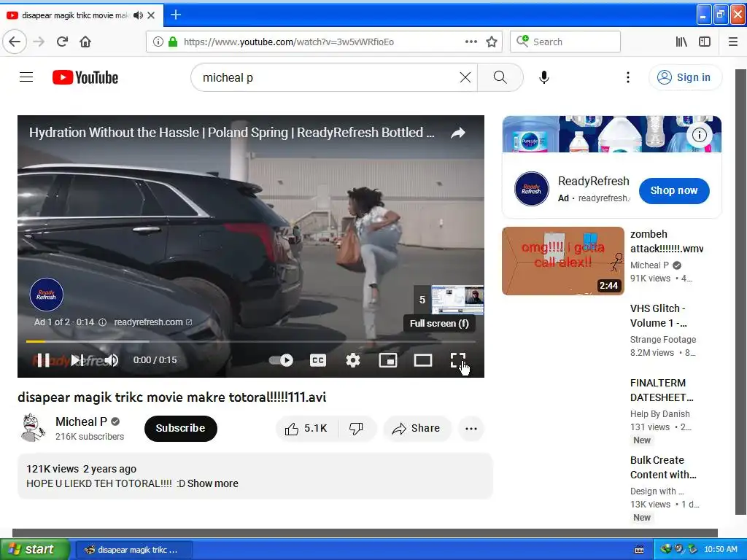Open the player settings gear

(x=353, y=360)
